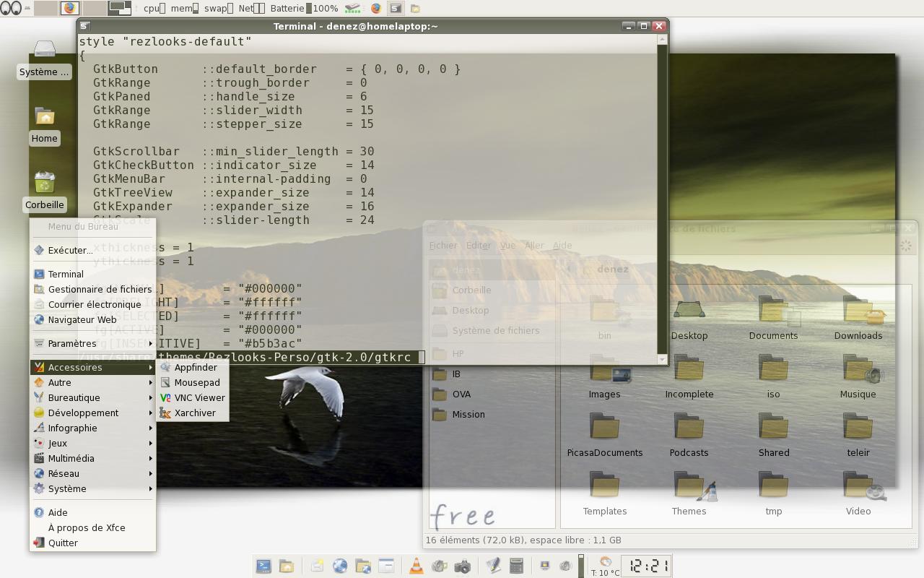Launch the text editor pen icon
The width and height of the screenshot is (924, 578).
[x=493, y=566]
